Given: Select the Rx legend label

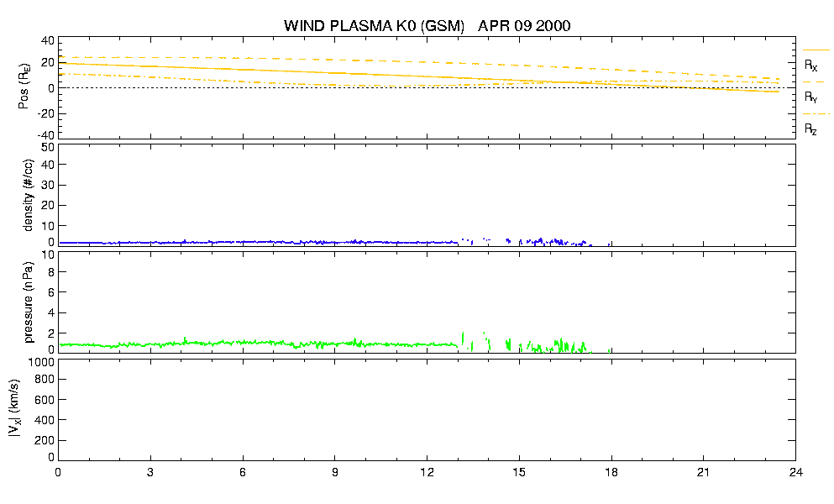Looking at the screenshot, I should click(x=810, y=66).
